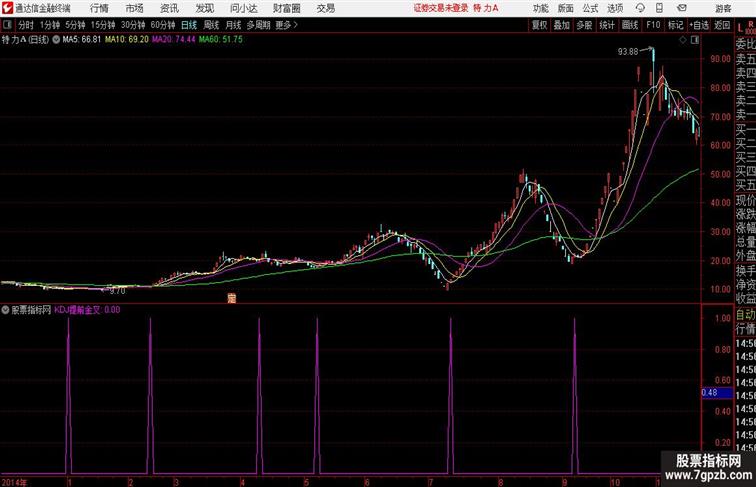Click month 7 on the date axis
Viewport: 756px width, 487px height.
430,482
